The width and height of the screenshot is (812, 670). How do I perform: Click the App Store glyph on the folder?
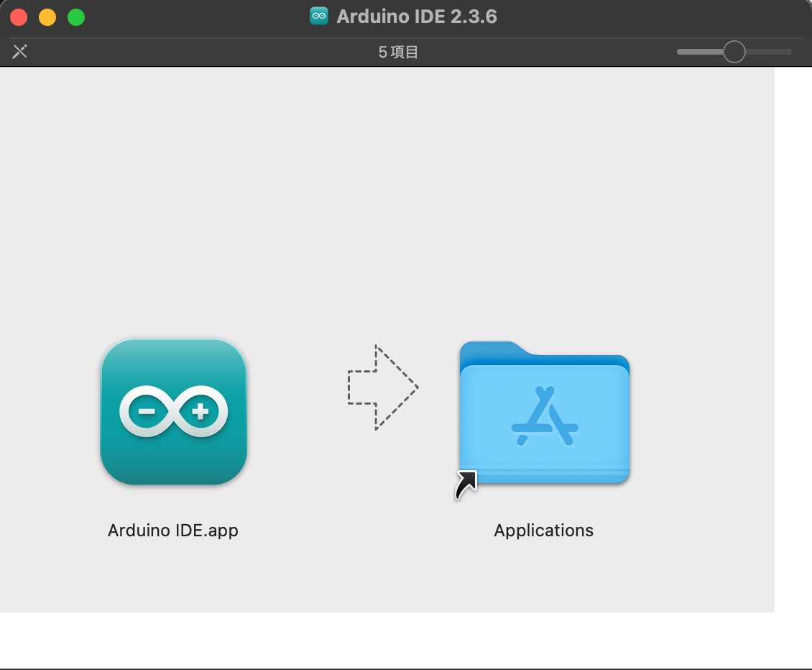pyautogui.click(x=545, y=416)
